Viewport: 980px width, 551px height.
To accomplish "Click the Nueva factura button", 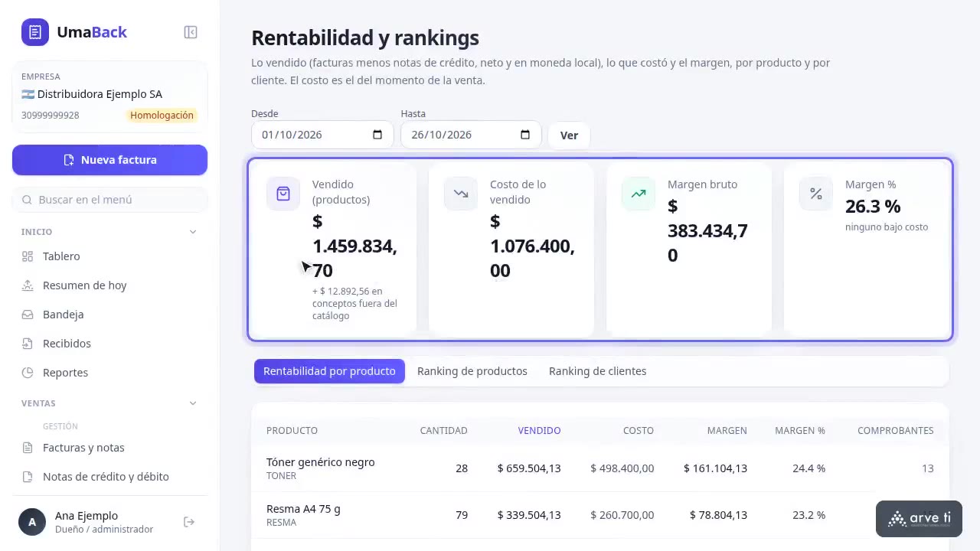I will pyautogui.click(x=109, y=160).
